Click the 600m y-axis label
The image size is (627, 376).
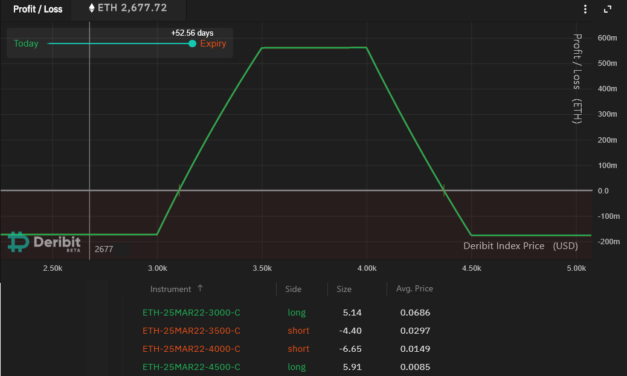[607, 38]
